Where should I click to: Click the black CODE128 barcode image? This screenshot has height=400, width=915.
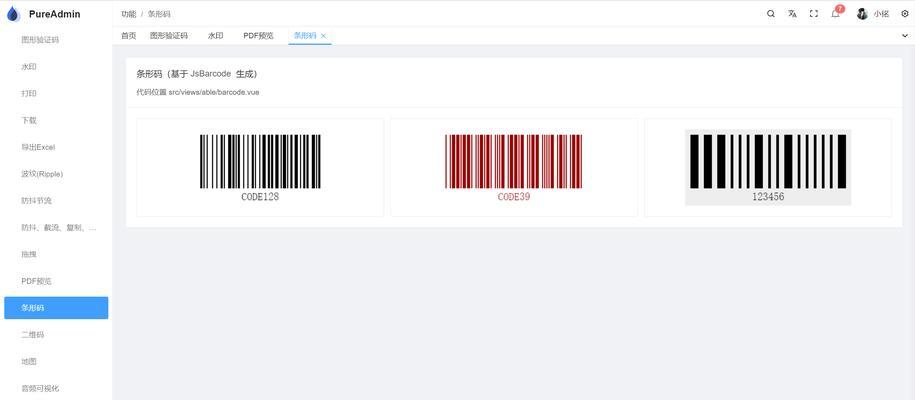pos(260,162)
